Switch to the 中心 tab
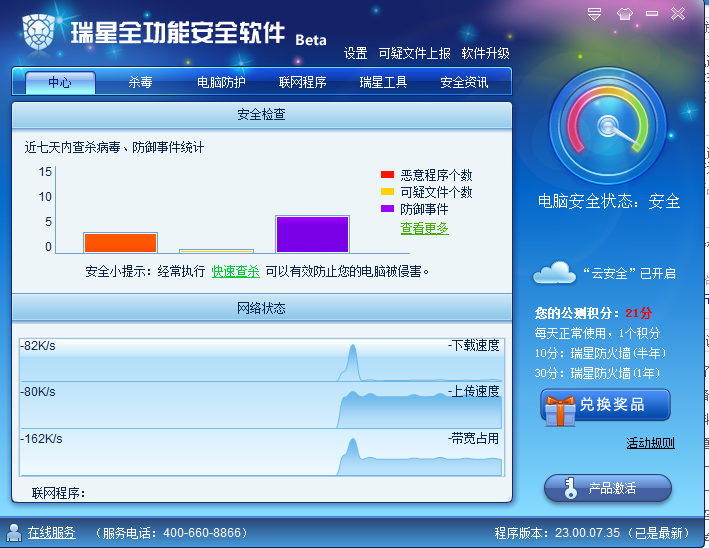 pos(60,82)
